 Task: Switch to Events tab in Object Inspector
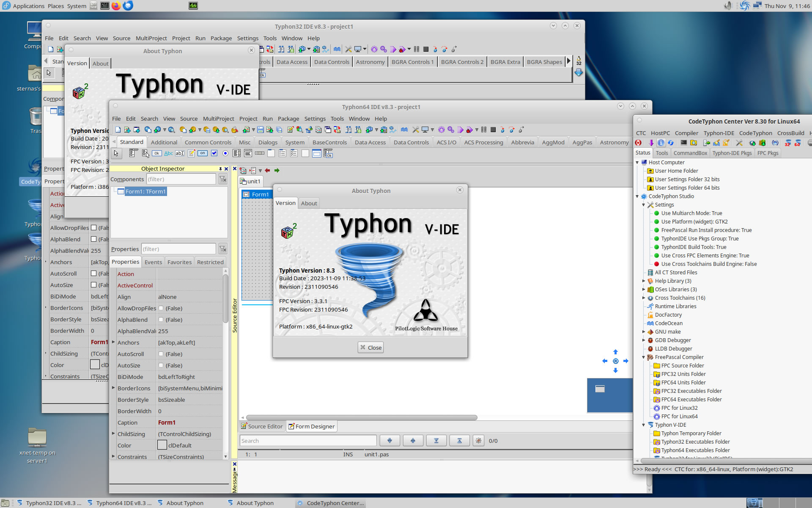153,262
